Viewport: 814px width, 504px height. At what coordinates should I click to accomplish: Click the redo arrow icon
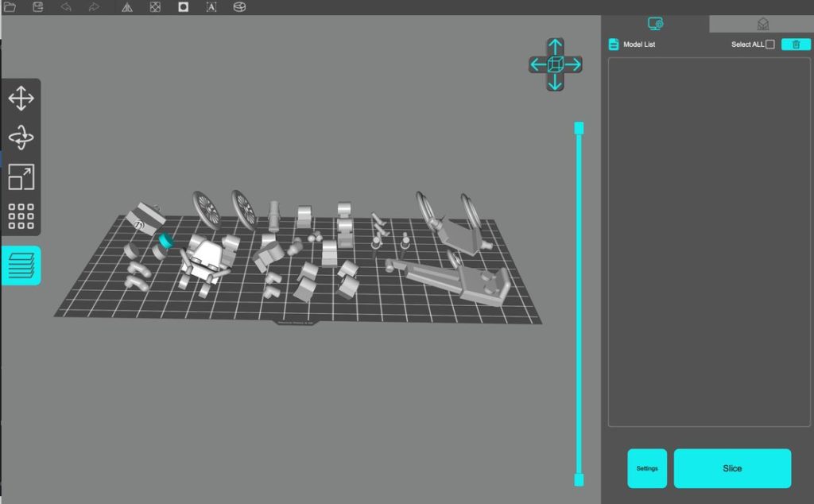point(94,7)
